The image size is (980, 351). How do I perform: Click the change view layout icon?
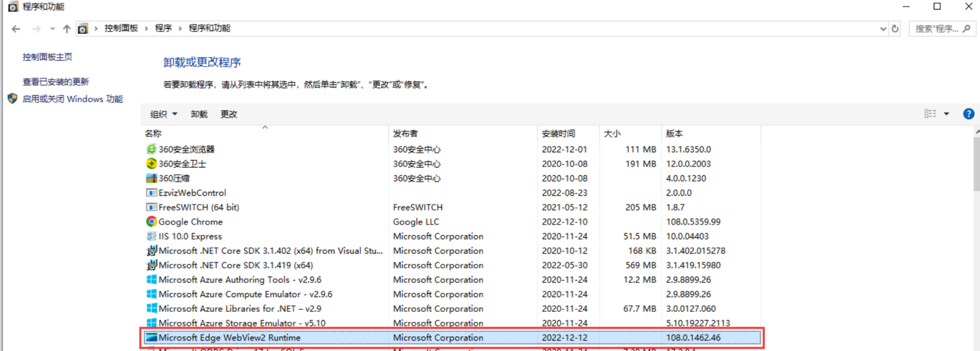tap(930, 113)
